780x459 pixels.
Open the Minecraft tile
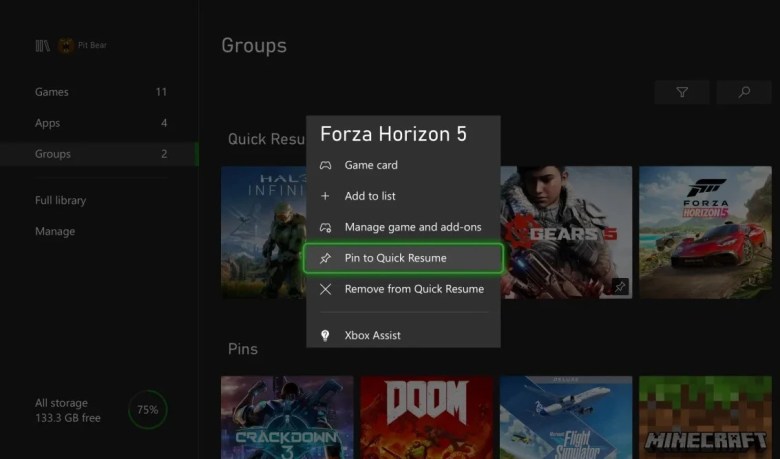click(x=705, y=417)
